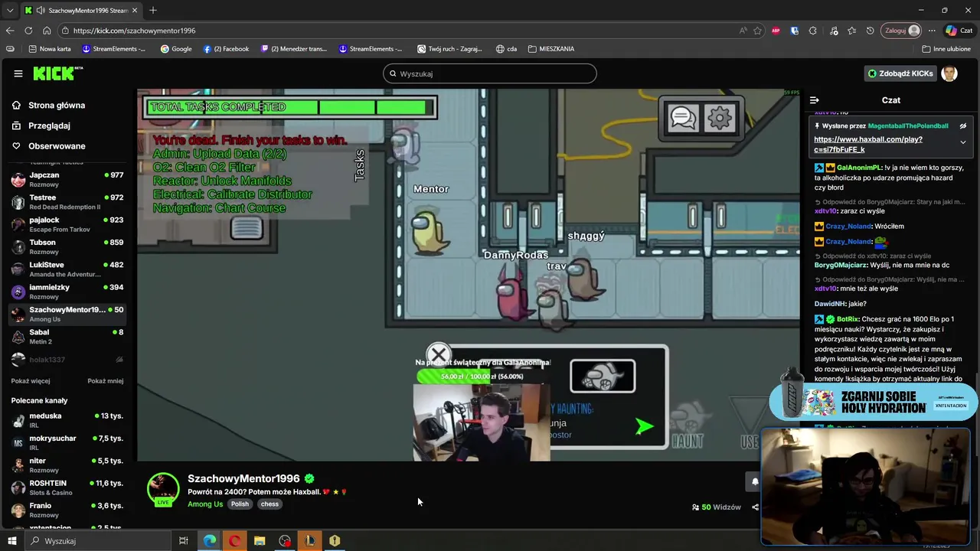Click Pokaż więcej in sidebar

point(31,381)
